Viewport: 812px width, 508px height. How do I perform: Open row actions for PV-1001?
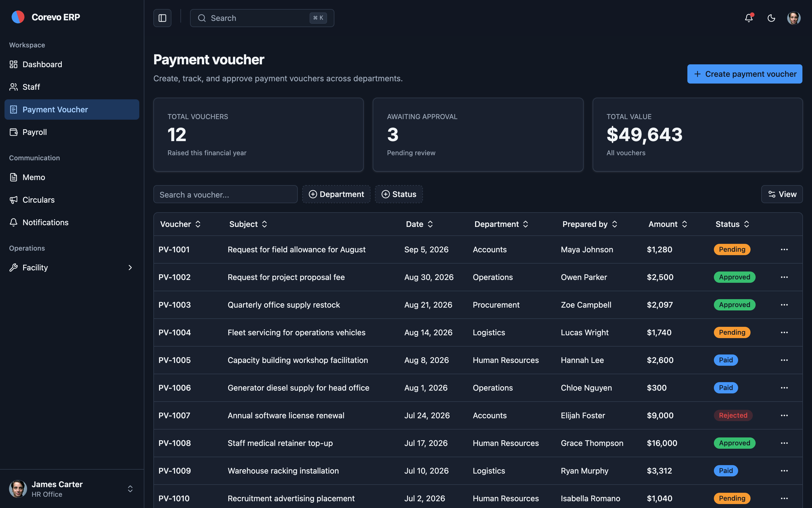click(784, 250)
